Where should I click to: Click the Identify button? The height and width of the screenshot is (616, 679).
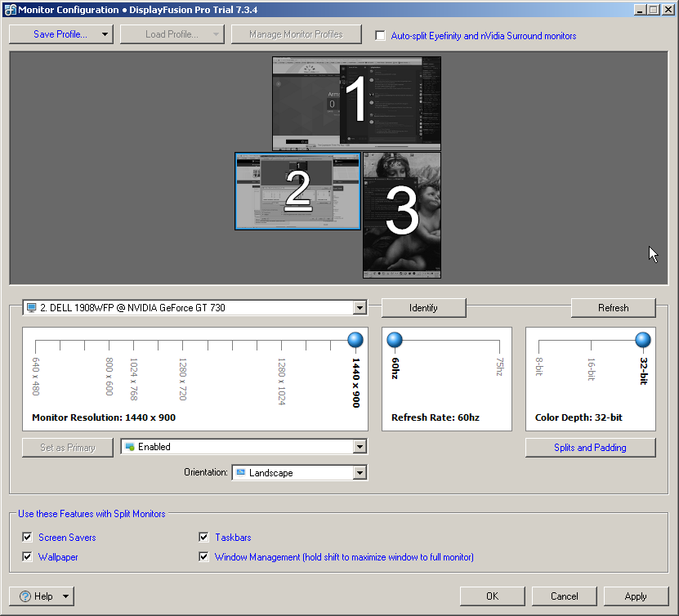click(423, 308)
